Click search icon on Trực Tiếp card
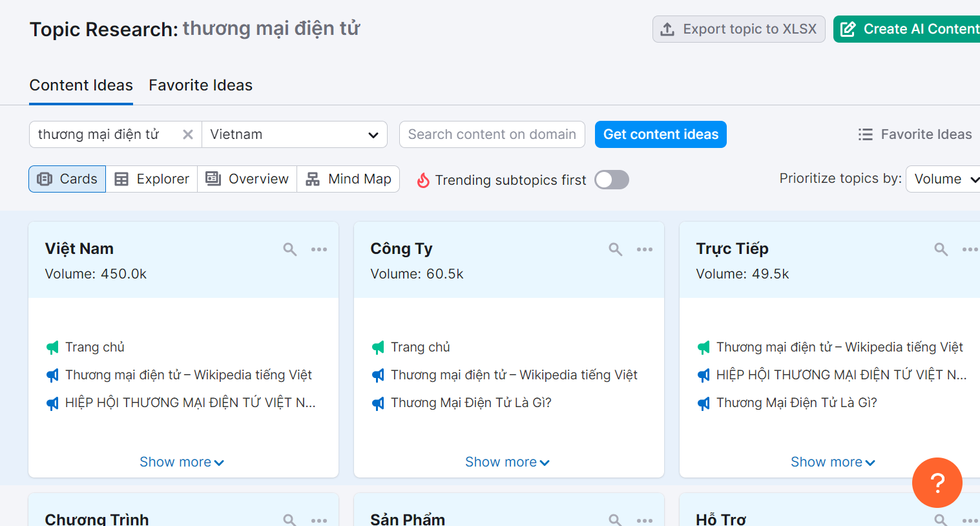 point(941,249)
